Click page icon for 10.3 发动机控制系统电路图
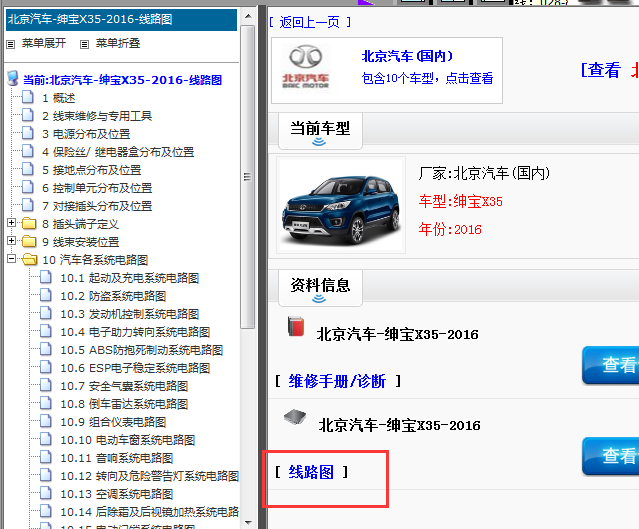 46,313
